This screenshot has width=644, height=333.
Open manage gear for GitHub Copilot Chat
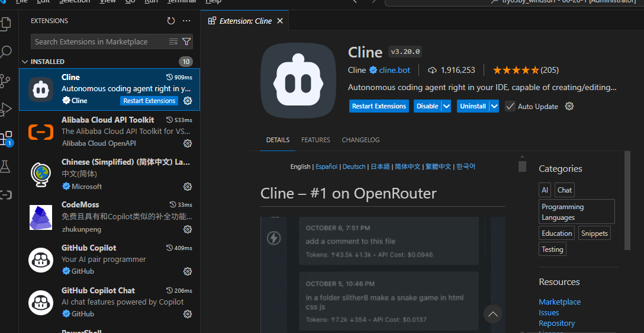(188, 314)
